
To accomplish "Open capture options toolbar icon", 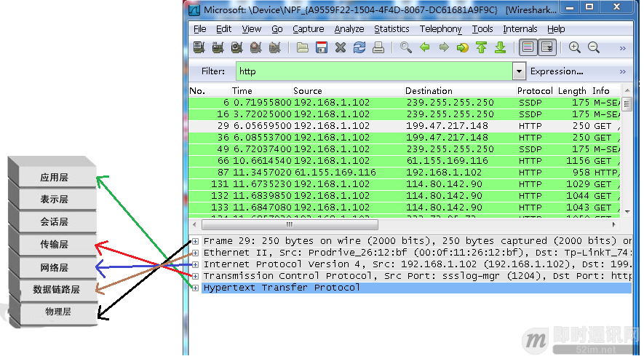I will click(218, 47).
